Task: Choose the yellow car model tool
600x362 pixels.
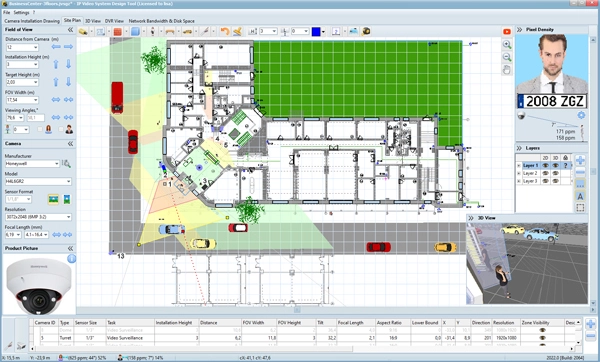Action: (187, 32)
